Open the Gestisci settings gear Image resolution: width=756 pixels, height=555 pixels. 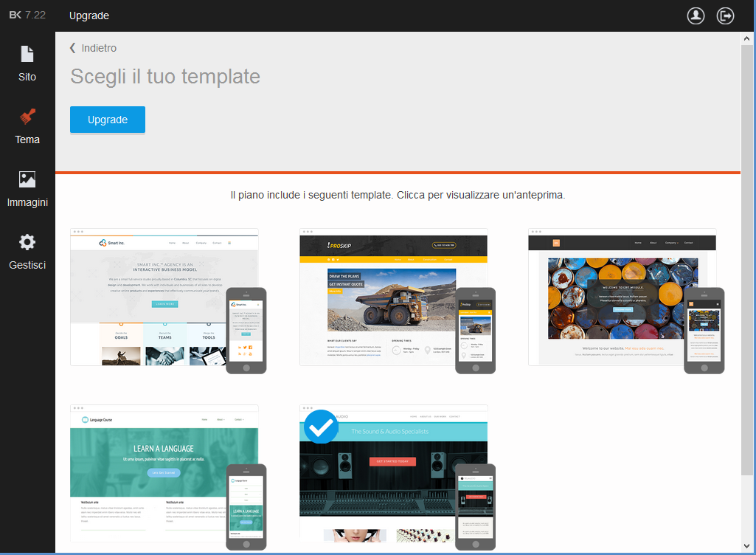27,252
